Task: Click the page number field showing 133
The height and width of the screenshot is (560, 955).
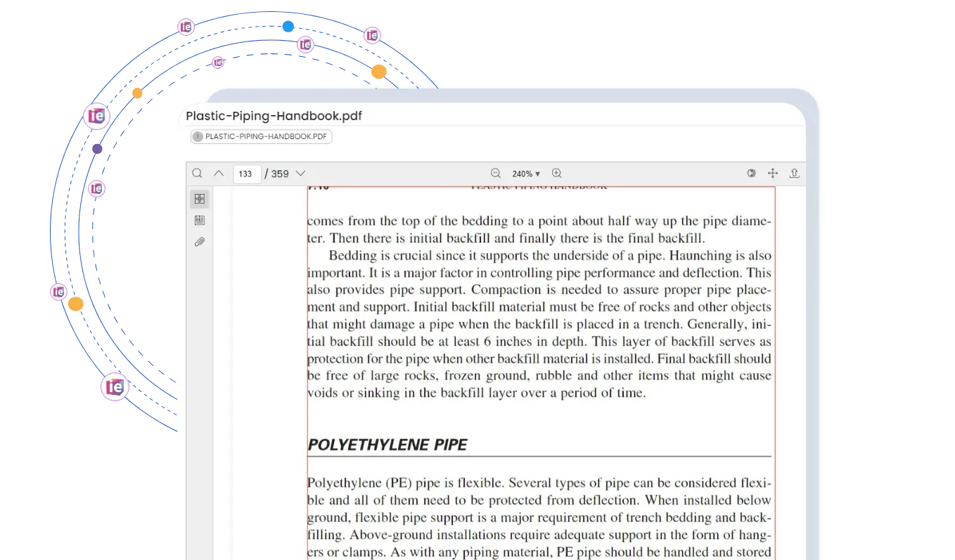Action: (247, 174)
